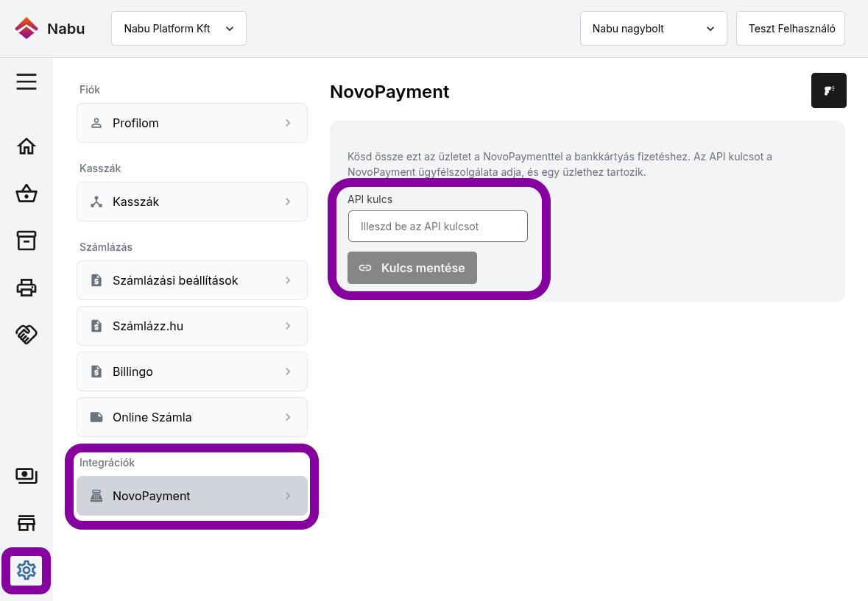The image size is (868, 601).
Task: Click document icon beside Számlázási beállítások
Action: point(96,280)
